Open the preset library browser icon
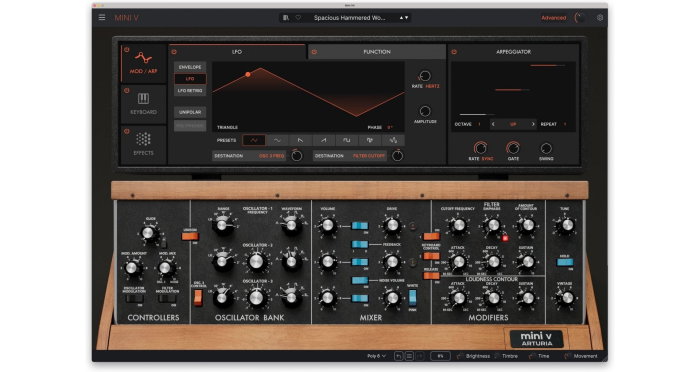Image resolution: width=700 pixels, height=372 pixels. (286, 18)
